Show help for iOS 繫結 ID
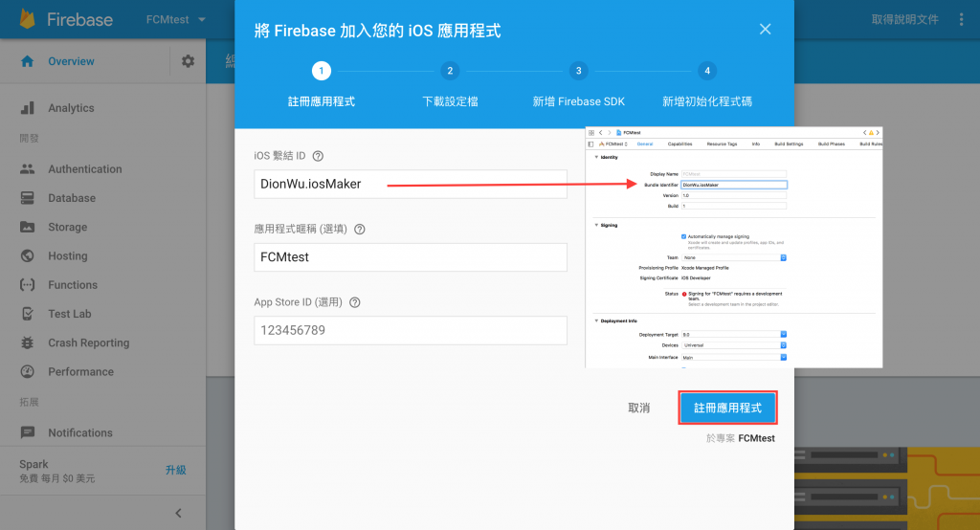Image resolution: width=980 pixels, height=530 pixels. point(318,156)
